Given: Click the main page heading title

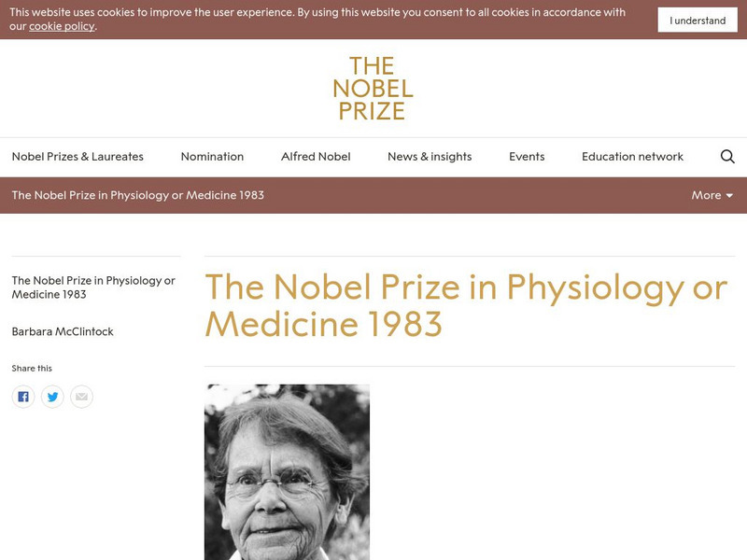Looking at the screenshot, I should tap(465, 305).
